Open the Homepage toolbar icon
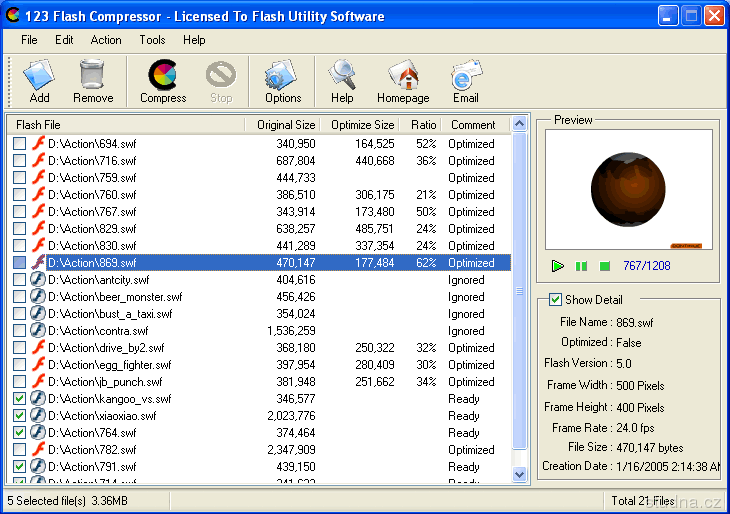Screen dimensions: 730x514 click(403, 80)
